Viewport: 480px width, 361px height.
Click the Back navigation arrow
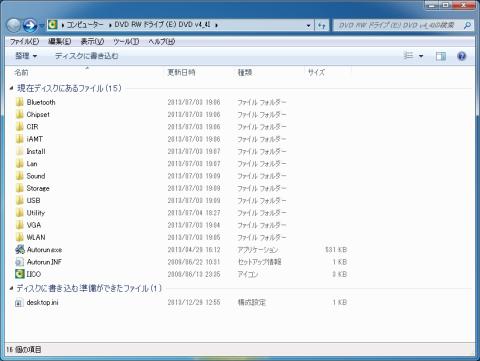click(14, 25)
